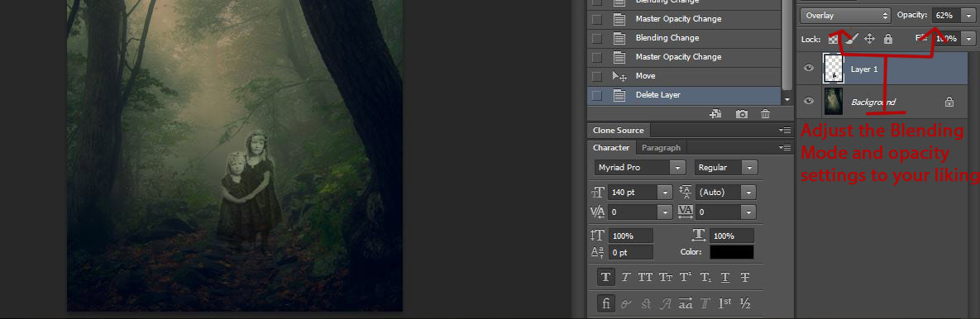Toggle swash OpenType button
The width and height of the screenshot is (980, 319).
(x=666, y=304)
